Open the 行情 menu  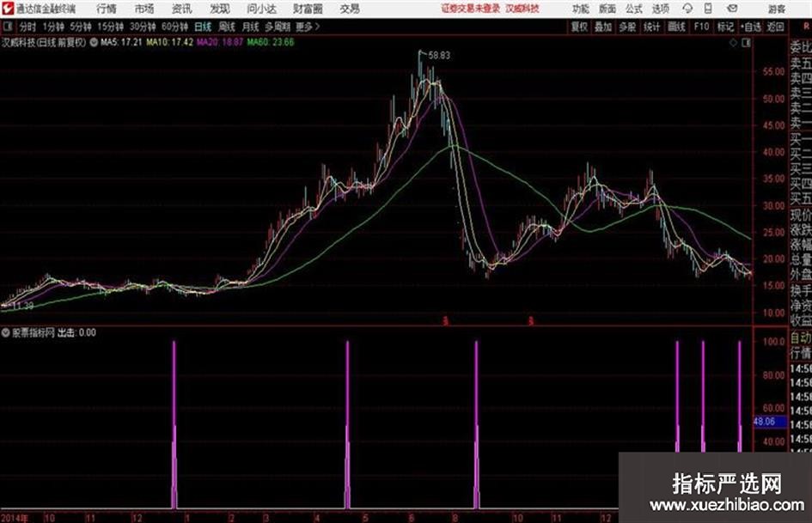point(107,9)
